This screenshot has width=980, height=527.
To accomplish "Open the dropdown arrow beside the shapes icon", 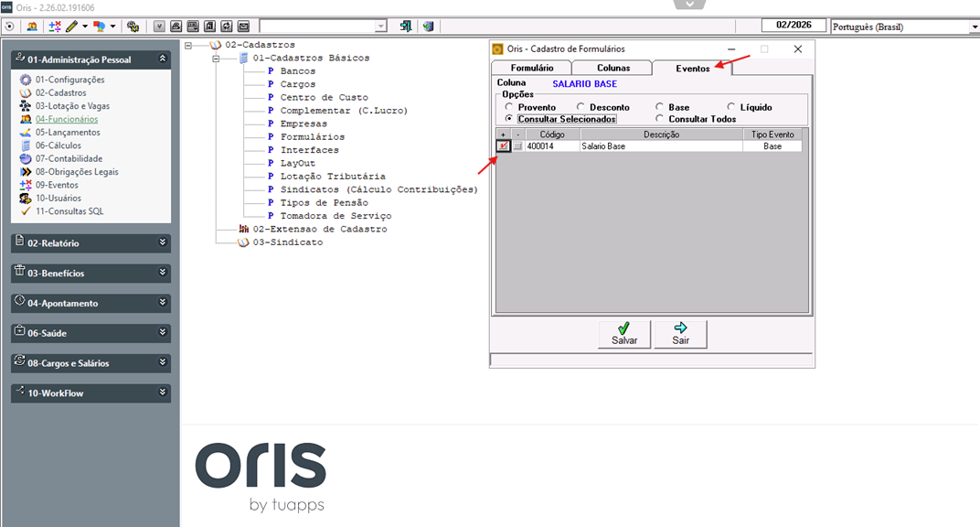I will point(112,27).
